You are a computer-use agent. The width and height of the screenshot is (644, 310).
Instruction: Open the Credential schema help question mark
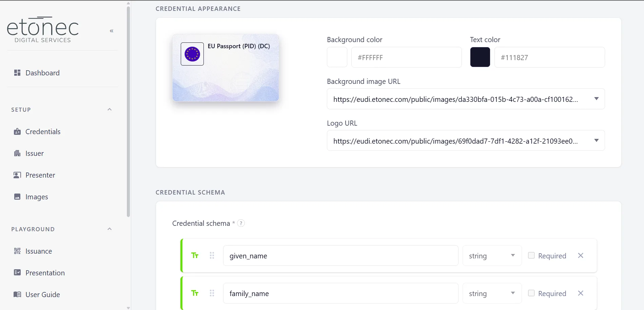point(241,223)
